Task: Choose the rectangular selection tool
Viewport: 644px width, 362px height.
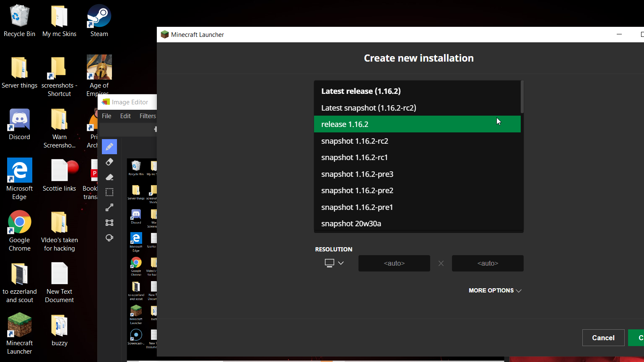Action: pos(109,192)
